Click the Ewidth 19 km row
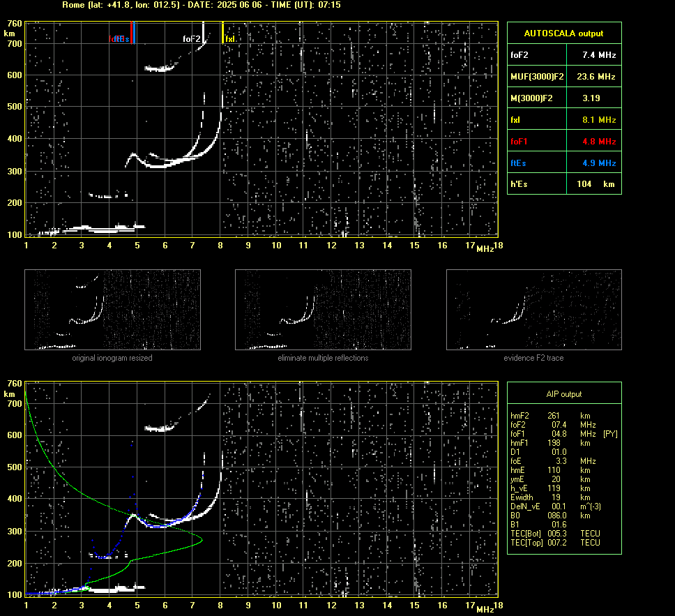 [550, 497]
